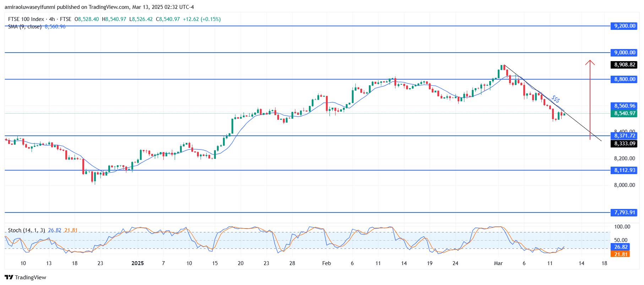This screenshot has width=644, height=285.
Task: Click the 26.82 stochastic value label on axis
Action: (621, 247)
